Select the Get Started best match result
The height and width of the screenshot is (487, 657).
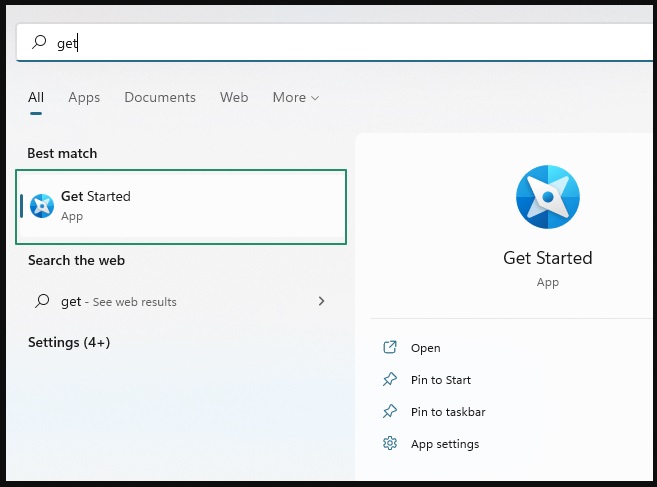181,207
